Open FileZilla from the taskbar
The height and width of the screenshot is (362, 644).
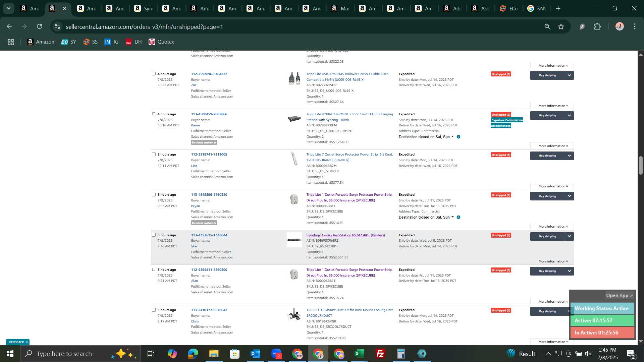pos(380,354)
